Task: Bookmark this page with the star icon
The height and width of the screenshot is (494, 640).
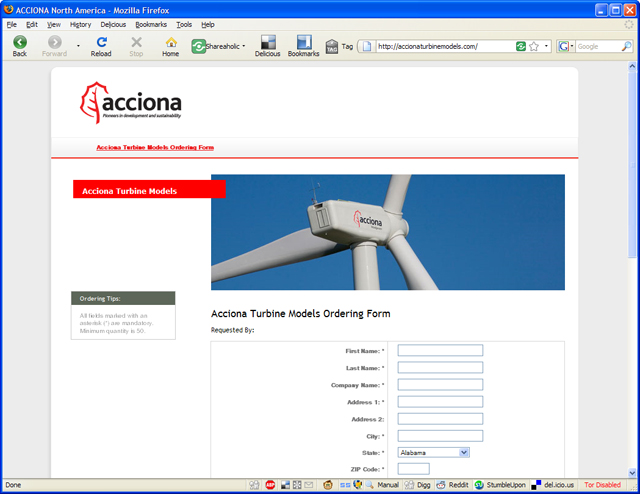Action: coord(534,47)
